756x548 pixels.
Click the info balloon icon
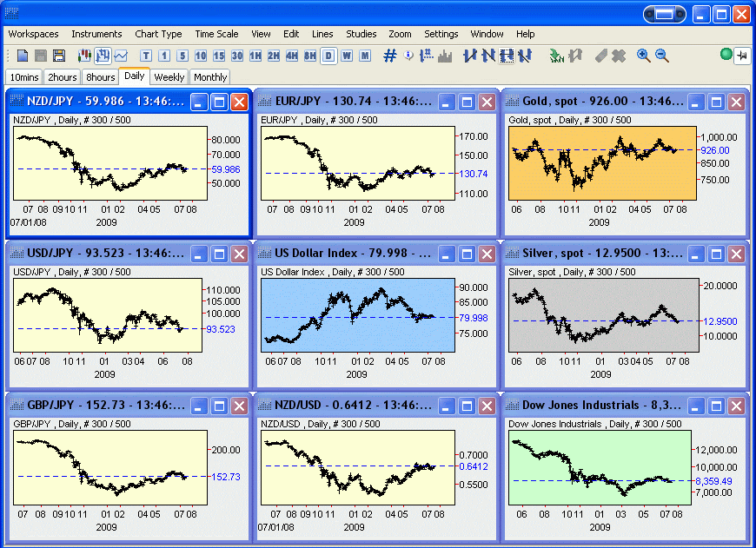(x=408, y=56)
